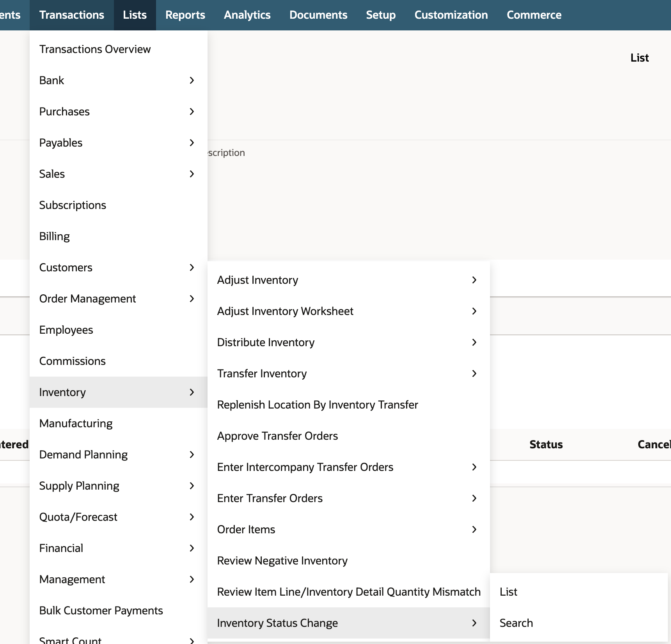Expand the Sales submenu
The image size is (671, 644).
click(119, 174)
